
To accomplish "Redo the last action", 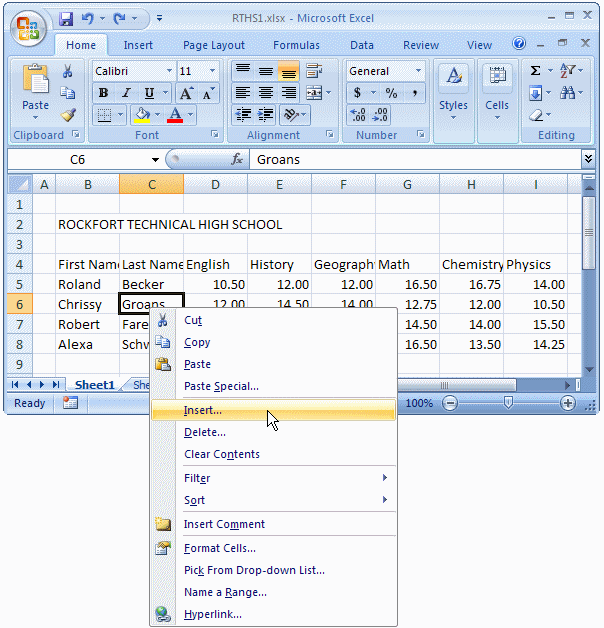I will [119, 18].
